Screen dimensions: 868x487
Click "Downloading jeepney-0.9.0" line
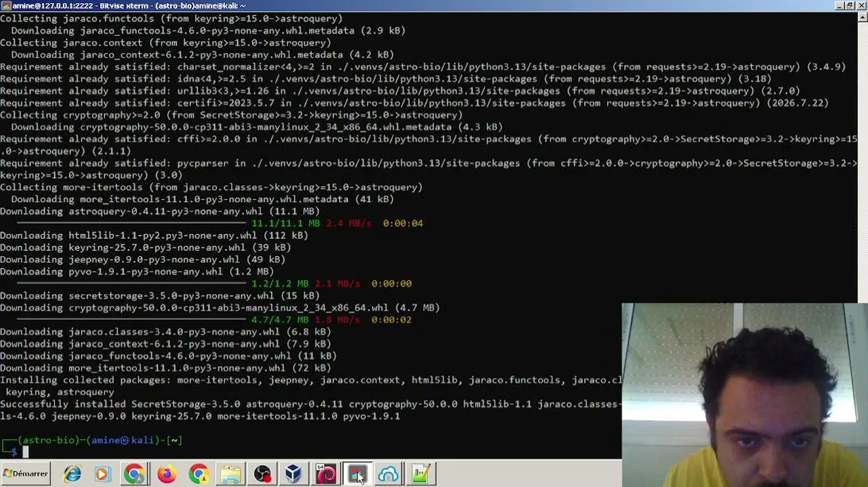point(143,260)
